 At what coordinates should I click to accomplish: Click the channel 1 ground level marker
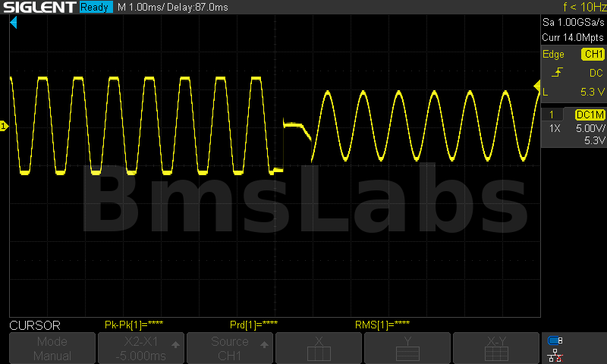point(4,126)
